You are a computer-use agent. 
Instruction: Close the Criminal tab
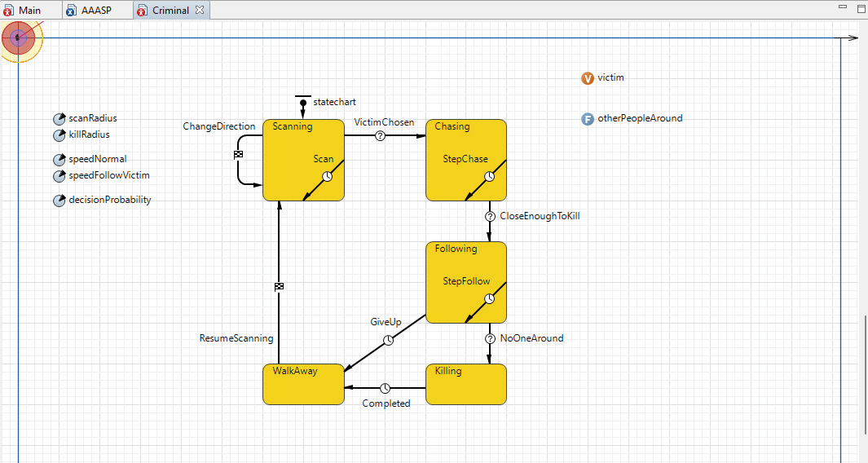click(x=200, y=11)
